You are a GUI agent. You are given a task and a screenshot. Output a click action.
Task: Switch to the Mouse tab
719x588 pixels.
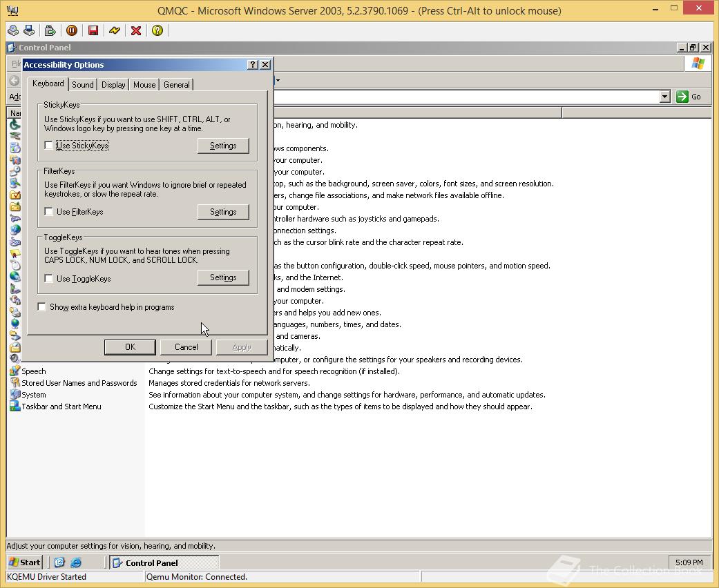[x=144, y=85]
